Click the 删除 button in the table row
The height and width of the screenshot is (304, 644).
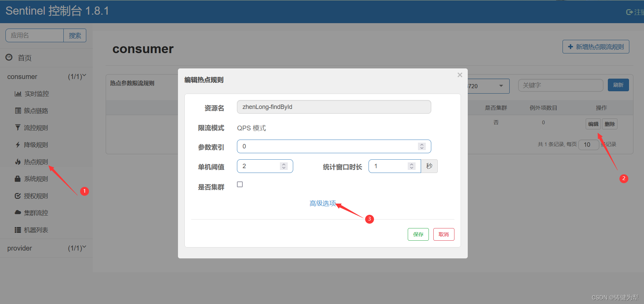point(610,124)
